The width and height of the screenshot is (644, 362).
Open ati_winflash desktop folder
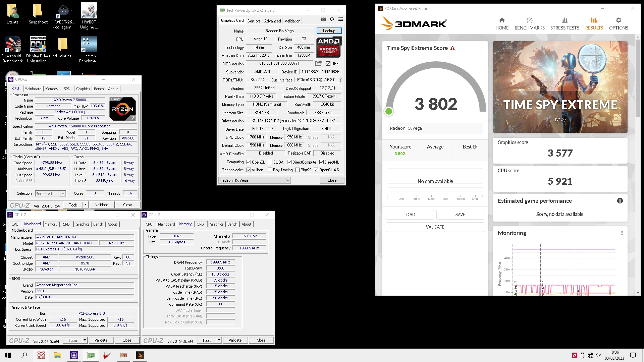click(63, 48)
